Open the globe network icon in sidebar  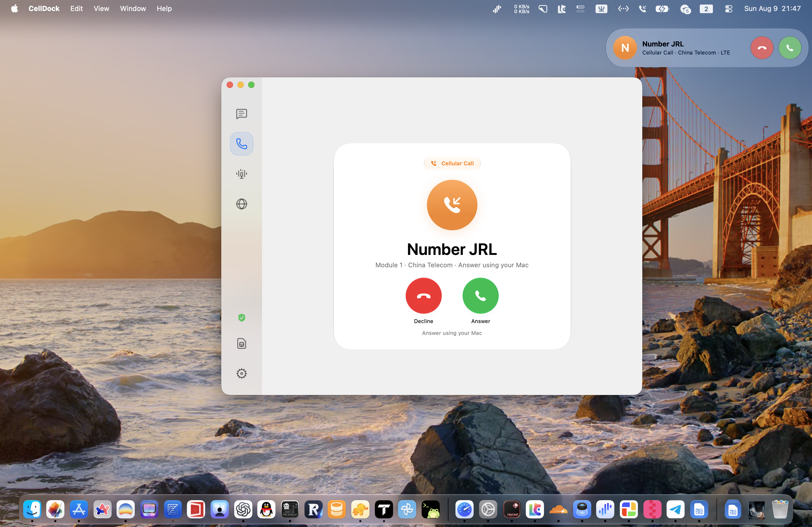(x=242, y=204)
